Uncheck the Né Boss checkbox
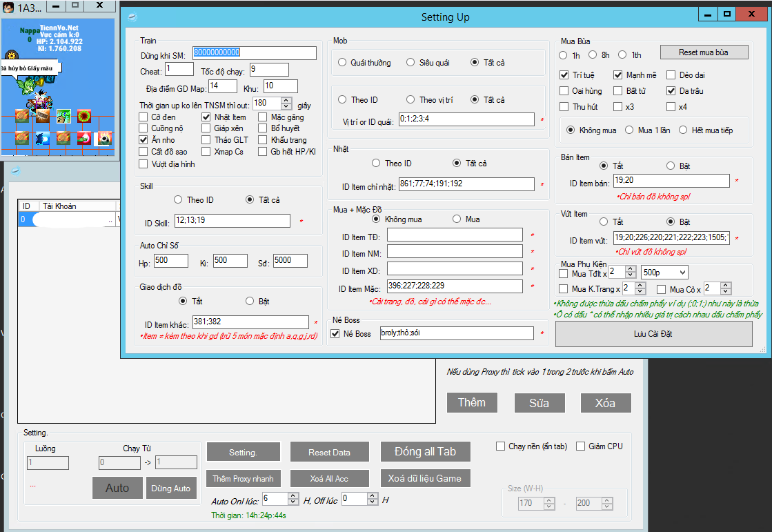 tap(335, 334)
